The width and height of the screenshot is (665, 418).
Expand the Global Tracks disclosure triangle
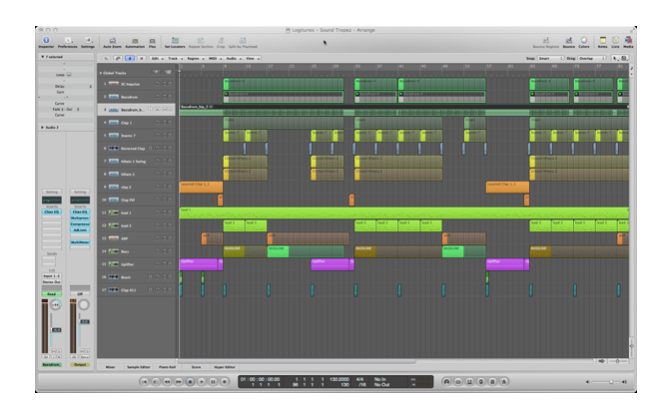[x=101, y=73]
